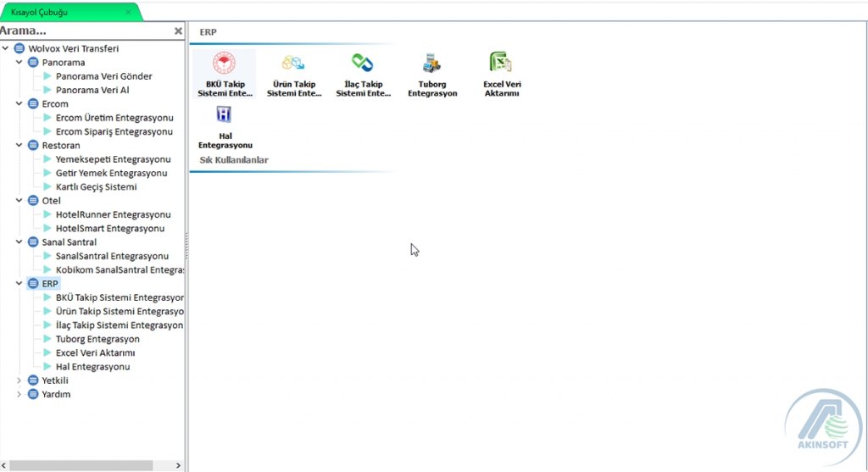Click the ERP folder icon in tree
This screenshot has width=868, height=472.
coord(33,284)
